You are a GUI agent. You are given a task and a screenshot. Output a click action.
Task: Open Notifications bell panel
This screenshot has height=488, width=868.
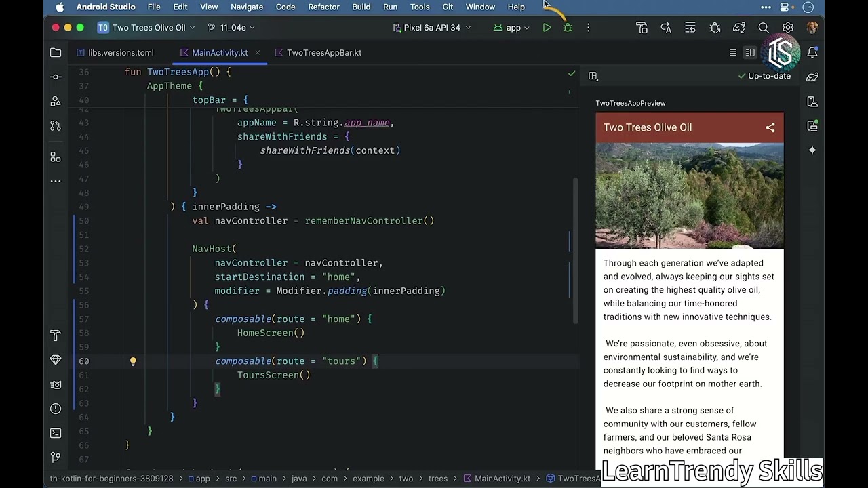[x=812, y=52]
